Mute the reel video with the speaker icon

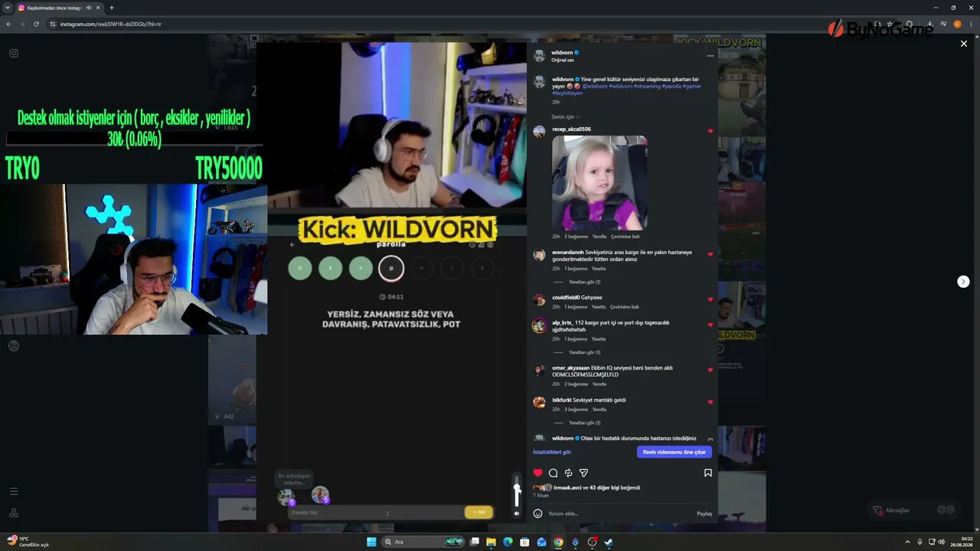point(517,514)
